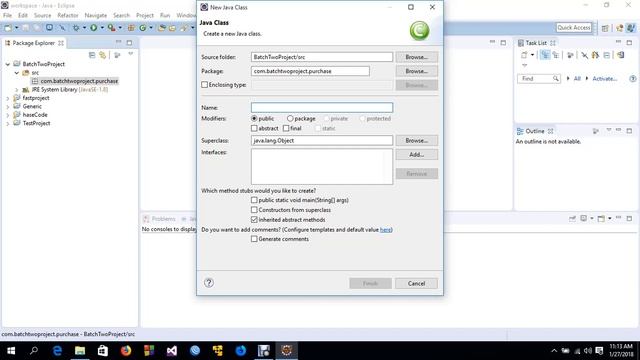Click into the class Name input field
Viewport: 640px width, 360px height.
point(322,107)
